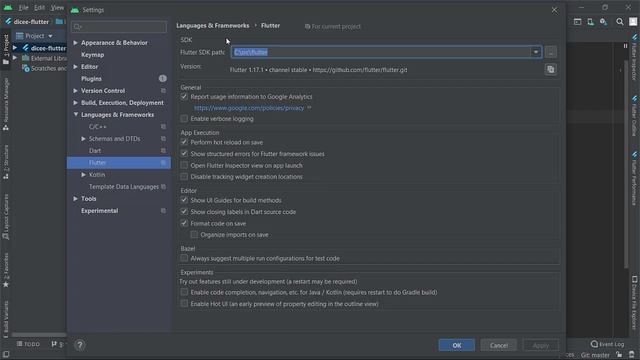Expand Build, Execution, Deployment settings

[76, 102]
